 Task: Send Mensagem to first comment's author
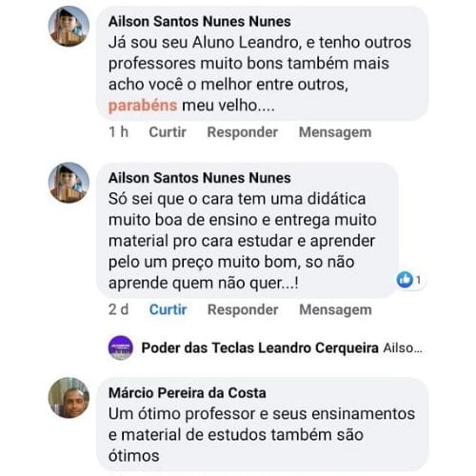tap(335, 132)
